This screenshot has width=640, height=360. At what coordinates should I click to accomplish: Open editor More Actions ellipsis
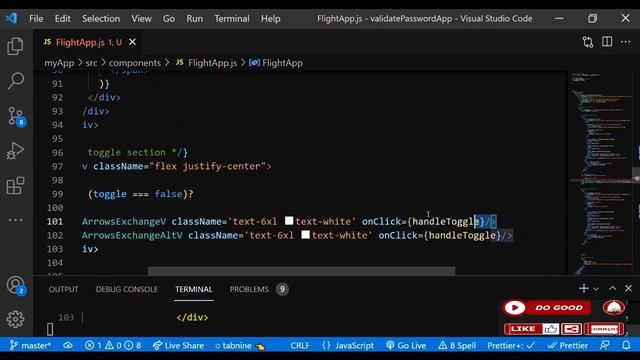point(625,42)
